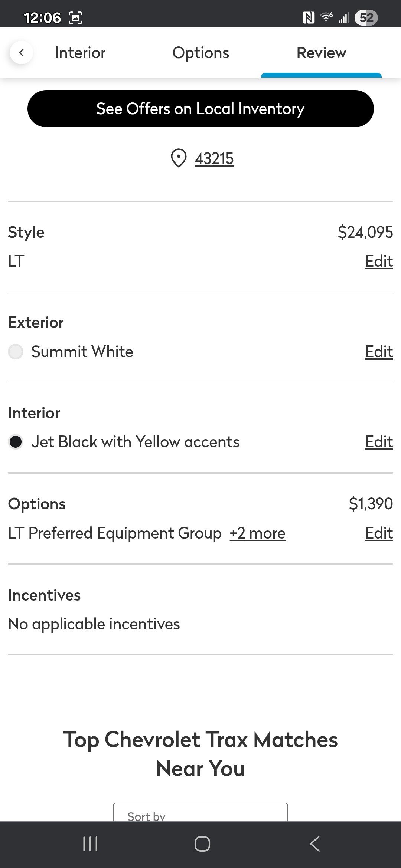Tap See Offers on Local Inventory
This screenshot has width=401, height=868.
[200, 109]
